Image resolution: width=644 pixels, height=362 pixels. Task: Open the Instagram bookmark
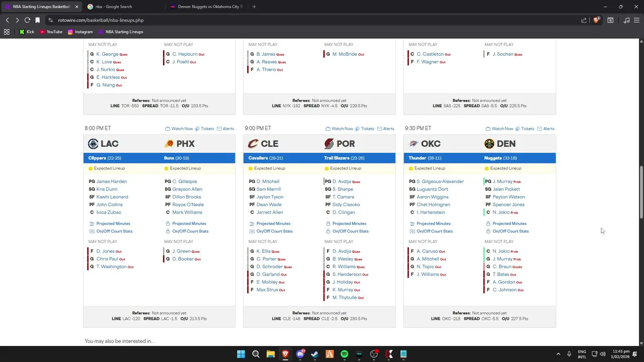tap(80, 32)
